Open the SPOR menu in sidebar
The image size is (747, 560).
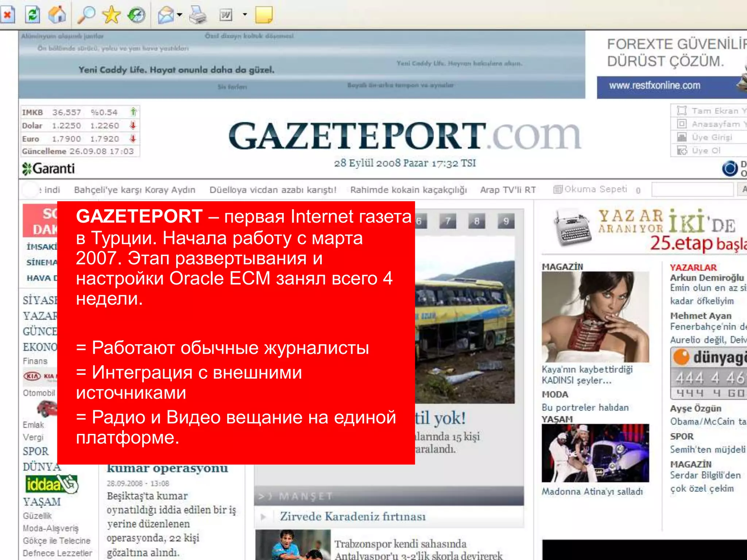pos(35,451)
